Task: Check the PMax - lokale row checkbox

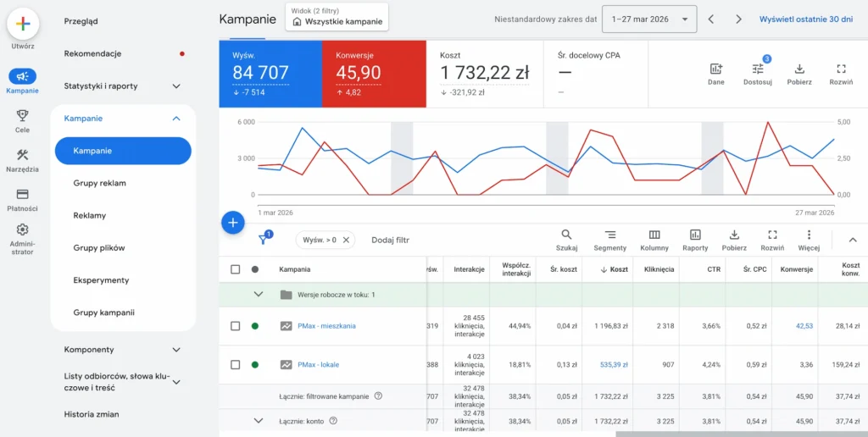Action: tap(236, 364)
